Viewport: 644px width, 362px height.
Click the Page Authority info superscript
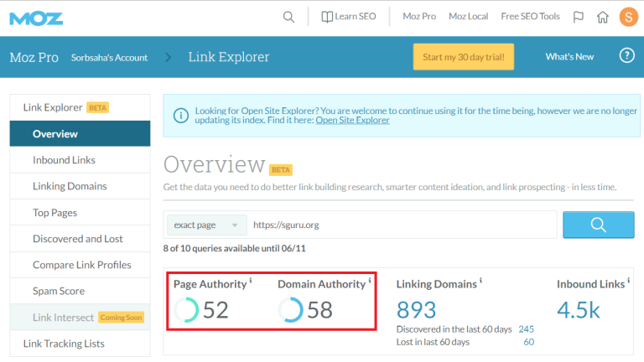coord(251,281)
